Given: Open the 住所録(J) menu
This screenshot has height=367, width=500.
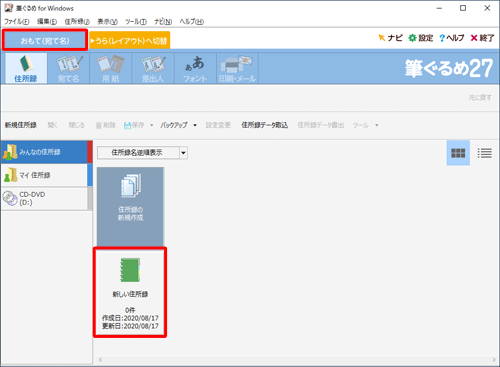Looking at the screenshot, I should coord(77,22).
